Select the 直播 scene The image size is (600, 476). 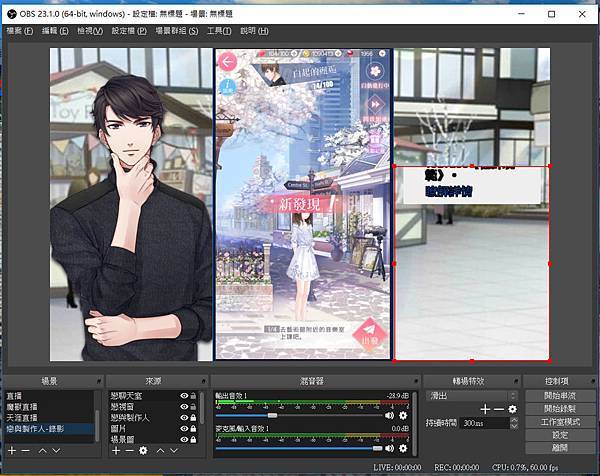(x=49, y=396)
